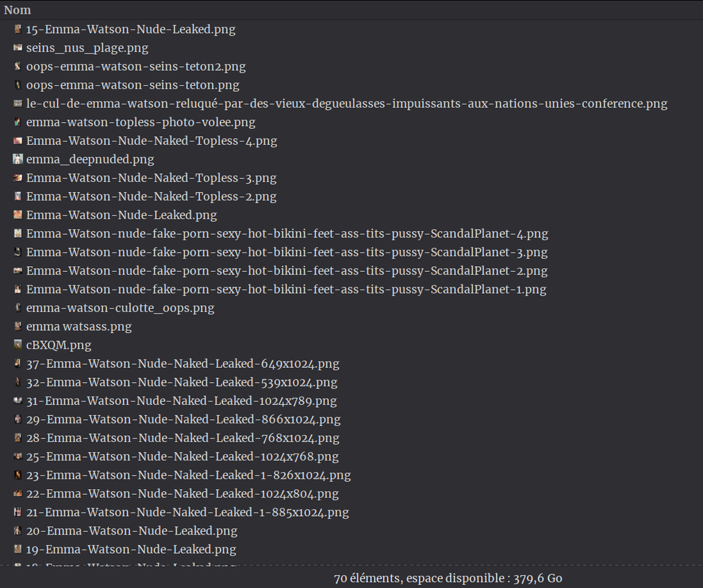This screenshot has width=703, height=588.
Task: Click the thumbnail of the file ending 1-885x1024.png
Action: (18, 512)
